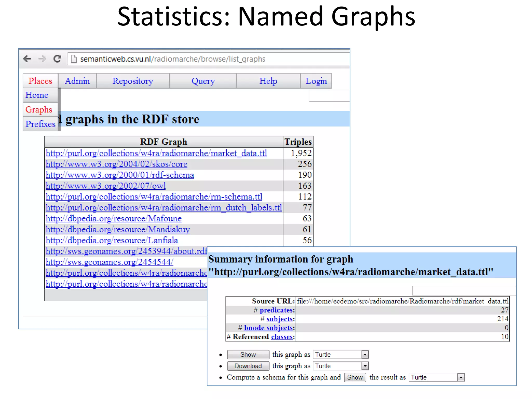Select Prefixes from the Places submenu
This screenshot has height=399, width=532.
point(40,124)
